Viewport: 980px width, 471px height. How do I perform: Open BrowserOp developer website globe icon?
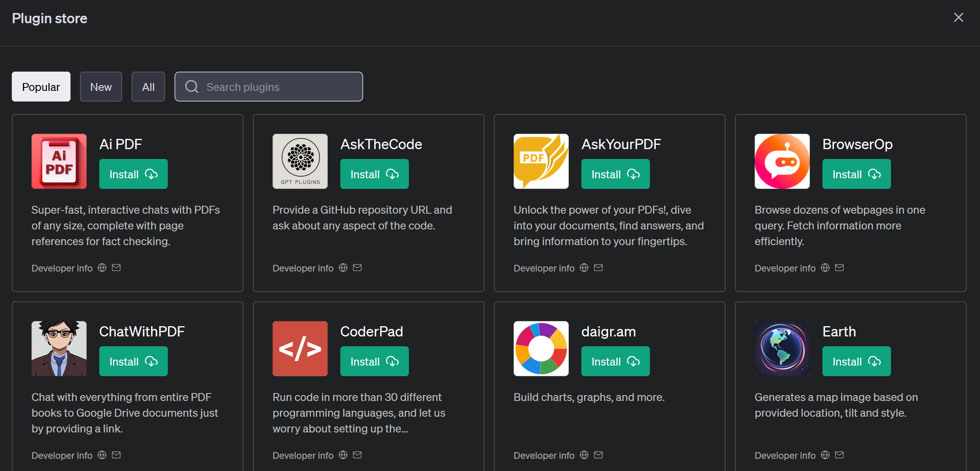825,268
